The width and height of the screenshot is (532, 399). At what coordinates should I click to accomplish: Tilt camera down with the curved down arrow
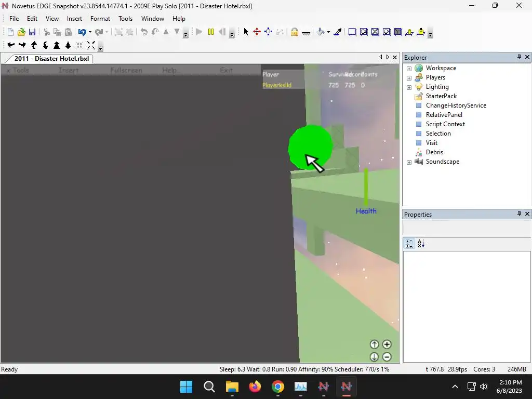click(x=45, y=45)
